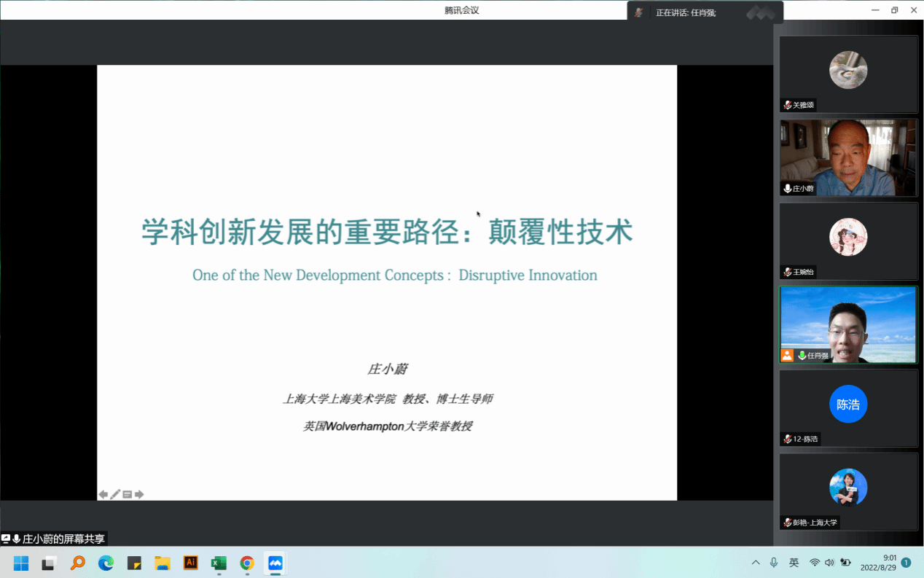
Task: Click the 正在讲话 任肖强 speaker indicator
Action: tap(685, 12)
